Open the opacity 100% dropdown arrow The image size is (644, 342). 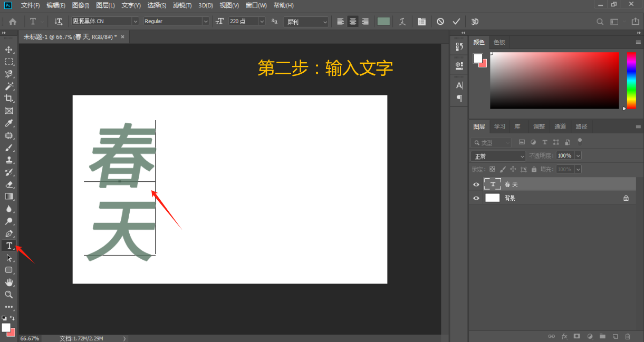coord(578,155)
